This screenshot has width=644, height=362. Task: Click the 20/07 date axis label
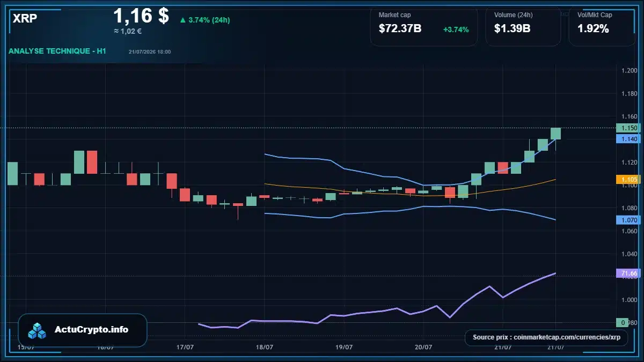coord(423,347)
